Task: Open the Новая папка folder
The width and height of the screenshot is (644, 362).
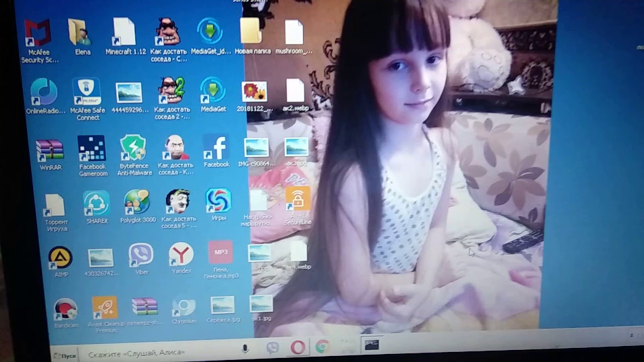Action: point(252,31)
